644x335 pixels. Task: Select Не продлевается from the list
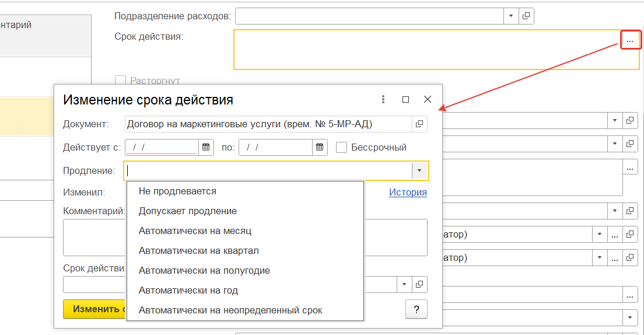click(x=177, y=191)
